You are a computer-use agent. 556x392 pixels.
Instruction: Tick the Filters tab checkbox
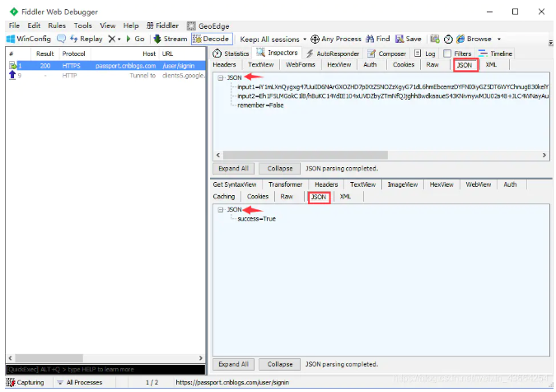(447, 54)
